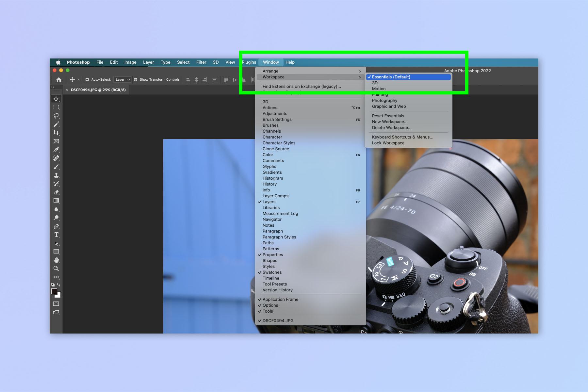Select the Eraser tool

56,192
